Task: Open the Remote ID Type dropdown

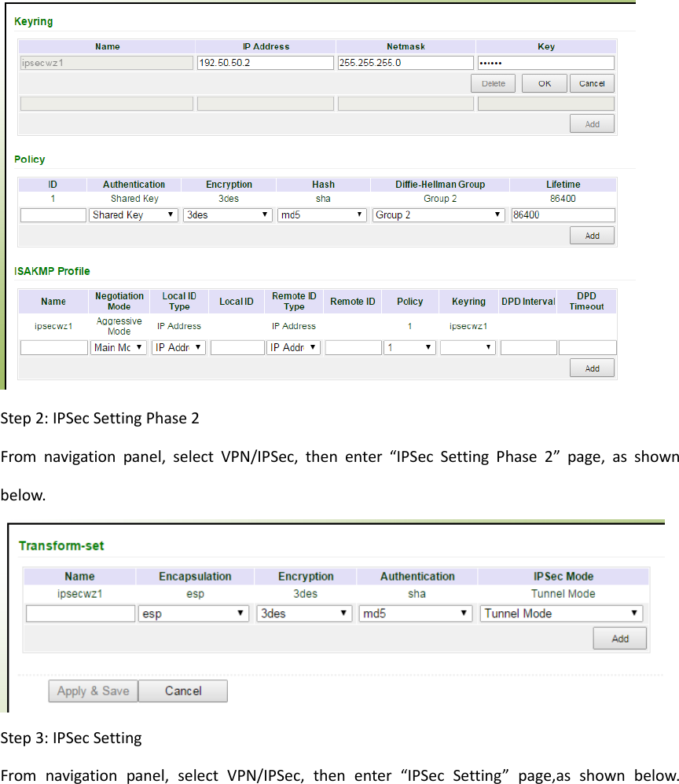Action: (x=293, y=347)
